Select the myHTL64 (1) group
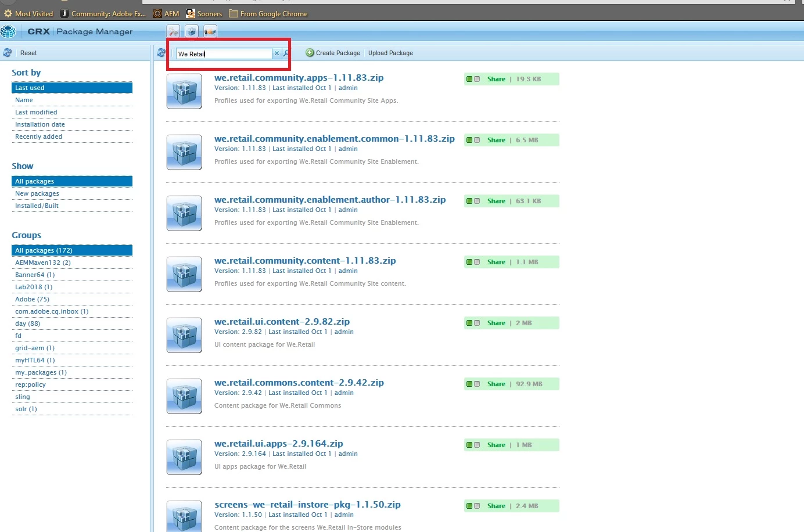The height and width of the screenshot is (532, 804). (72, 360)
